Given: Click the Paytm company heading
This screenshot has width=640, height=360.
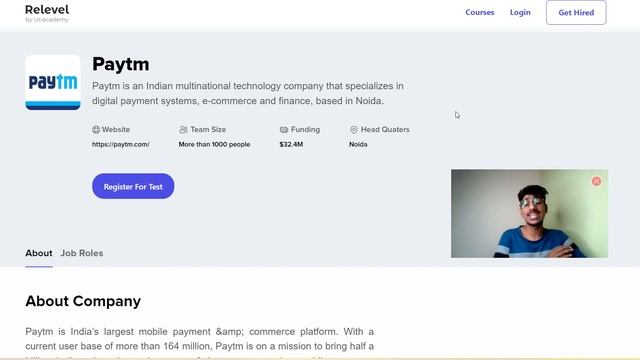Looking at the screenshot, I should pyautogui.click(x=121, y=64).
